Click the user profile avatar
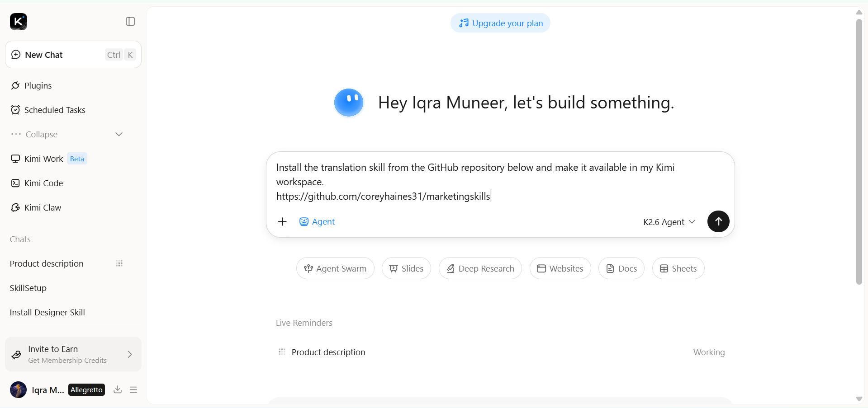868x408 pixels. (18, 389)
